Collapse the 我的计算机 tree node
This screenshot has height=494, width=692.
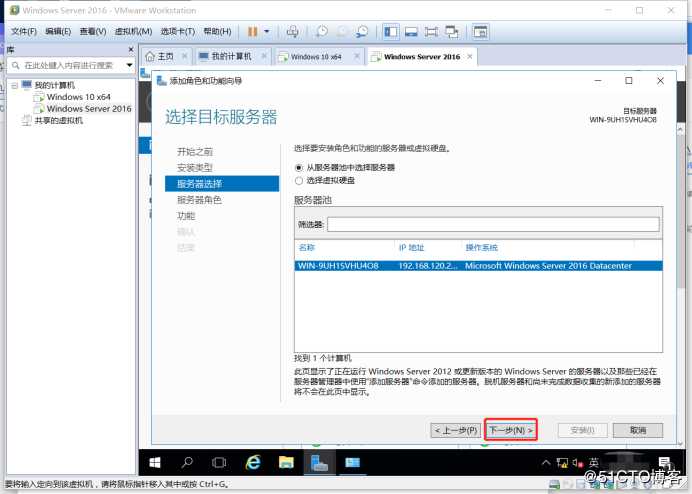[15, 85]
